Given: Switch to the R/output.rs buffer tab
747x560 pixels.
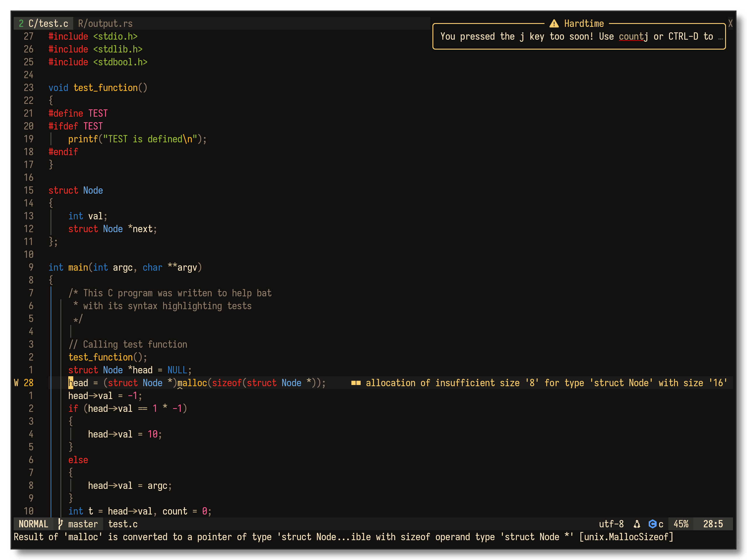Looking at the screenshot, I should (x=105, y=24).
